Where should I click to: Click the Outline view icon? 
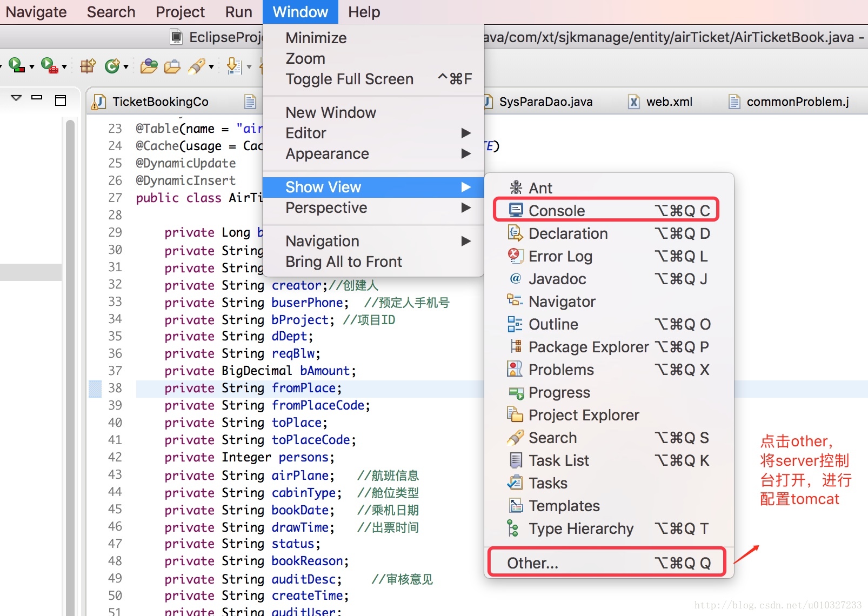515,324
